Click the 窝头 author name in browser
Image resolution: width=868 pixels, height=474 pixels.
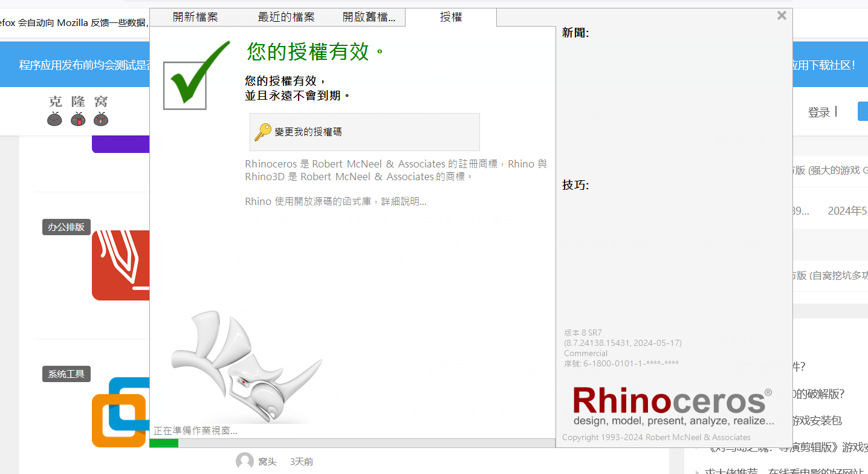tap(267, 461)
